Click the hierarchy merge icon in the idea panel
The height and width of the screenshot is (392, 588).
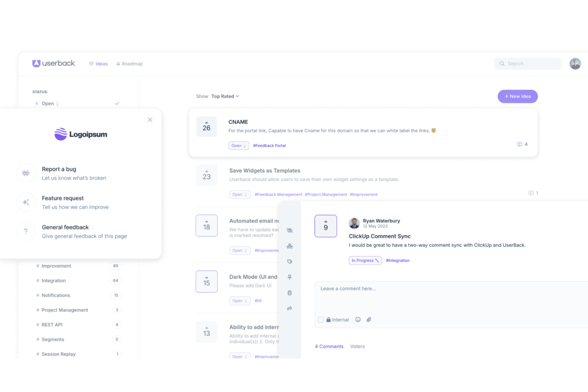coord(290,246)
